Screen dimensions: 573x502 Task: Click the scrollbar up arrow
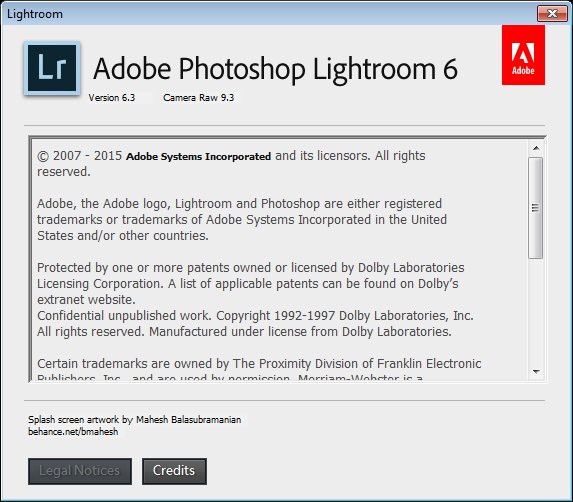tap(536, 148)
